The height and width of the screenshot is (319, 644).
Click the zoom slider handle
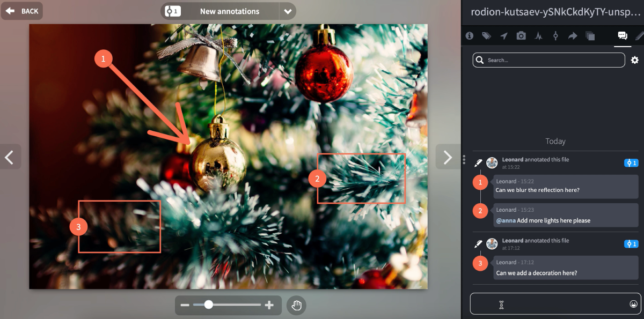(x=209, y=305)
